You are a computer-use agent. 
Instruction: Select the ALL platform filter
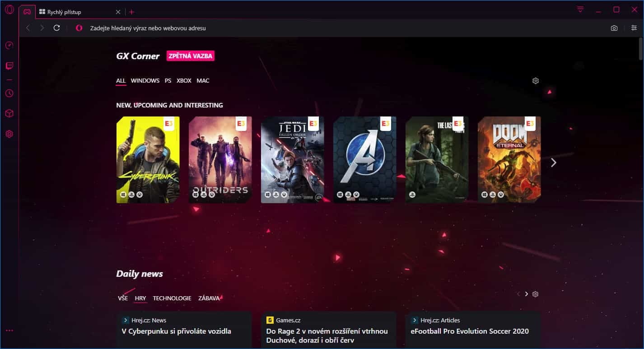point(121,81)
